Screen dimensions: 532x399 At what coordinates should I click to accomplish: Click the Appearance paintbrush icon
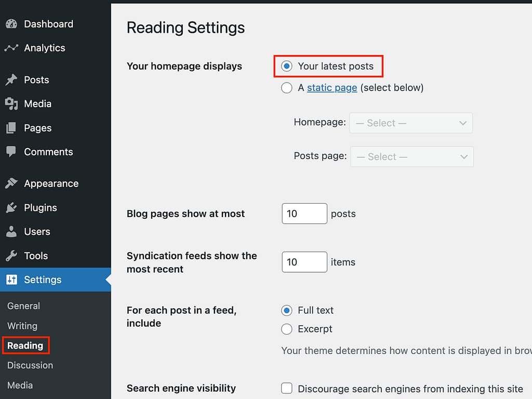click(x=11, y=183)
